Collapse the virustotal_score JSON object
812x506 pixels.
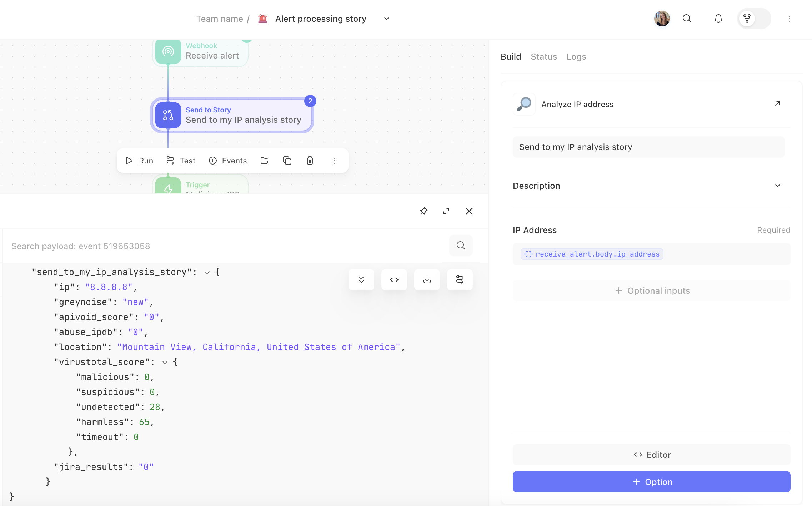[x=165, y=363]
